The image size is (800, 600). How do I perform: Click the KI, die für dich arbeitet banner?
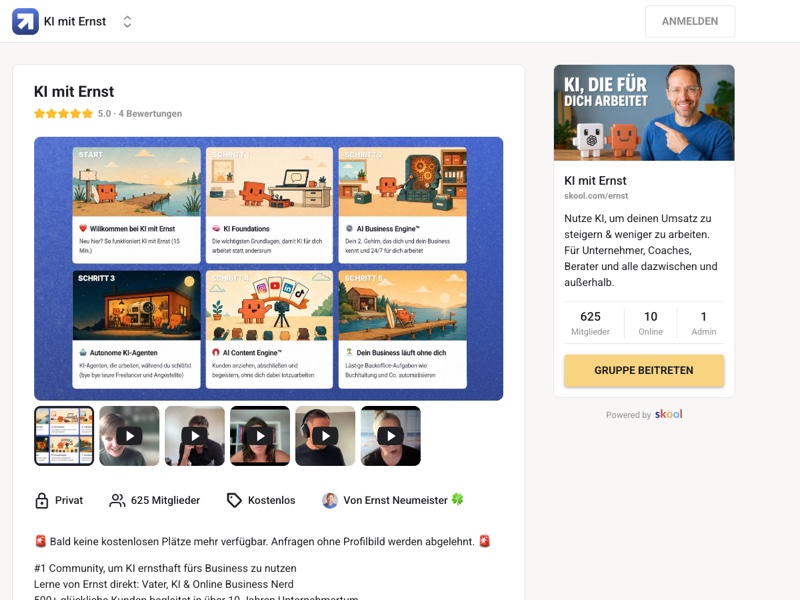point(644,113)
